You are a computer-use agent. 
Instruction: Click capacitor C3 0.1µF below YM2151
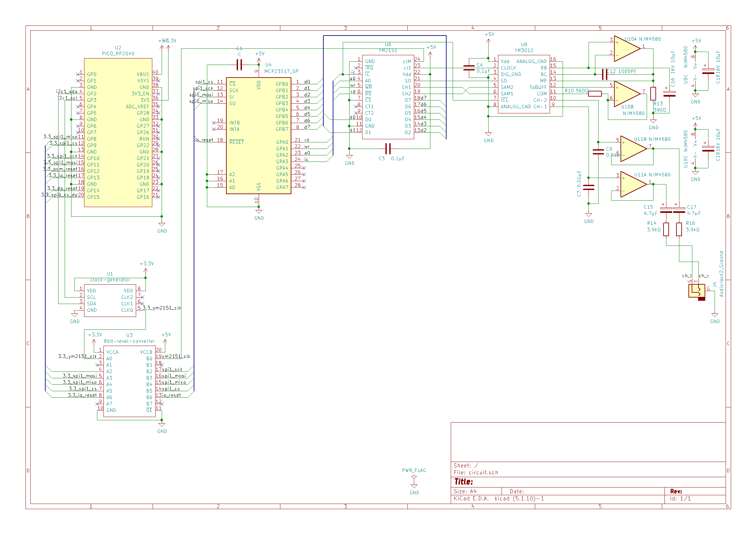pyautogui.click(x=388, y=149)
